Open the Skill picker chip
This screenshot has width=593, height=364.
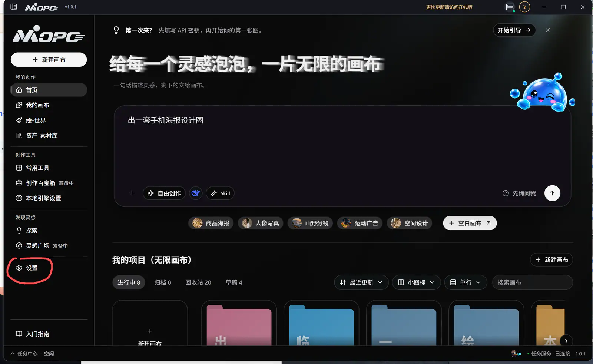click(220, 193)
